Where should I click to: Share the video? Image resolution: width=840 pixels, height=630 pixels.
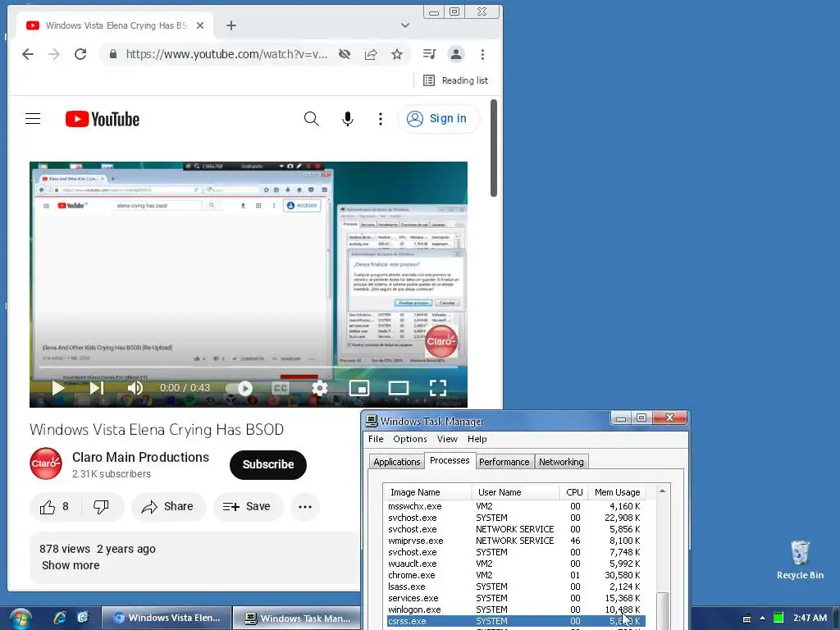(x=167, y=507)
